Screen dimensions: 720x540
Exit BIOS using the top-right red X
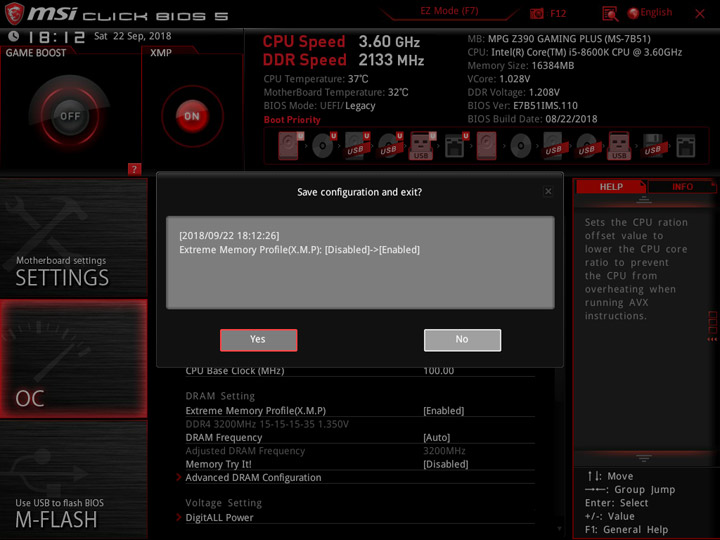tap(700, 14)
